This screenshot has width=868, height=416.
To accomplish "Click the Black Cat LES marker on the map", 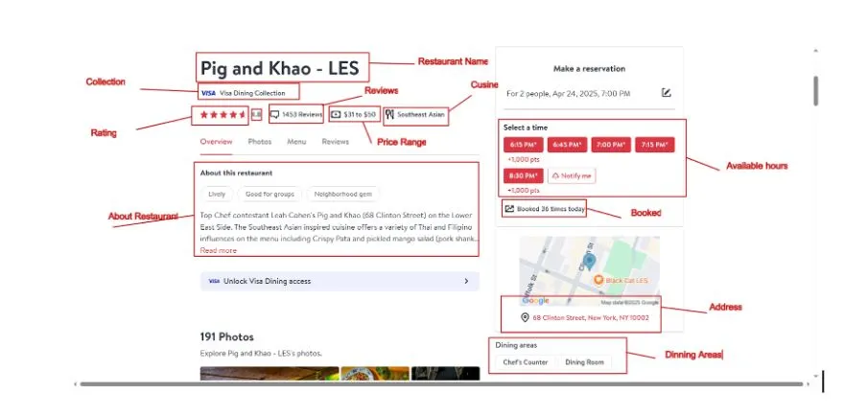I will click(598, 280).
